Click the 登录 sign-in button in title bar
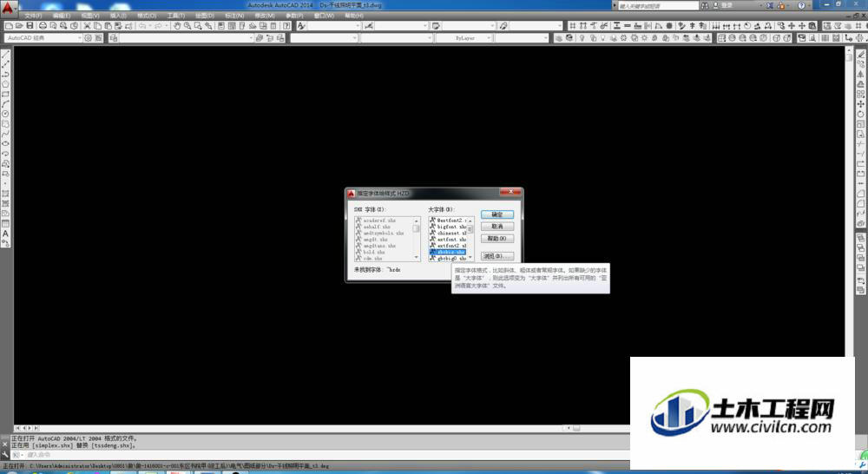Image resolution: width=868 pixels, height=474 pixels. click(724, 5)
